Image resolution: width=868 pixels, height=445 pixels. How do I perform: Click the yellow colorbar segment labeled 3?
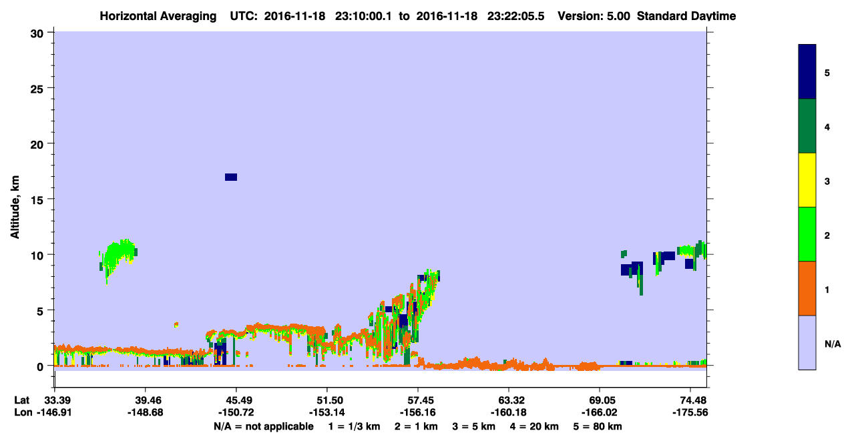pyautogui.click(x=807, y=180)
